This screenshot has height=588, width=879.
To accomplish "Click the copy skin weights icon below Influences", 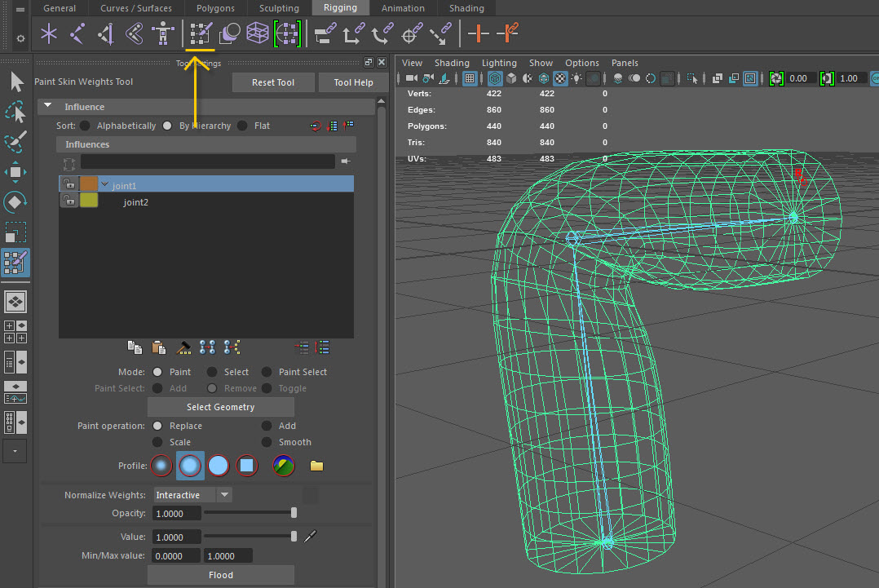I will 135,347.
